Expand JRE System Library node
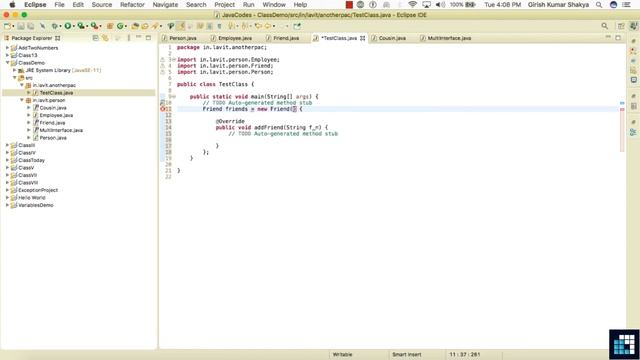 pos(15,70)
